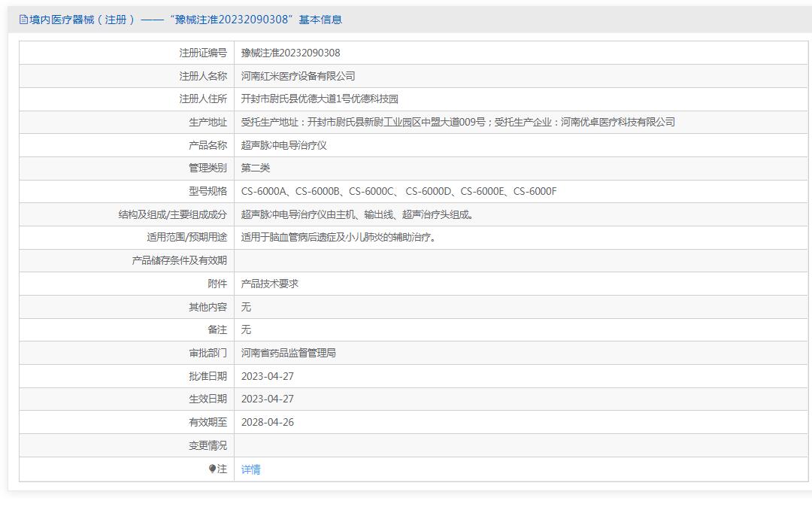Click the 附件 label
Screen dimensions: 812x507
[x=217, y=284]
